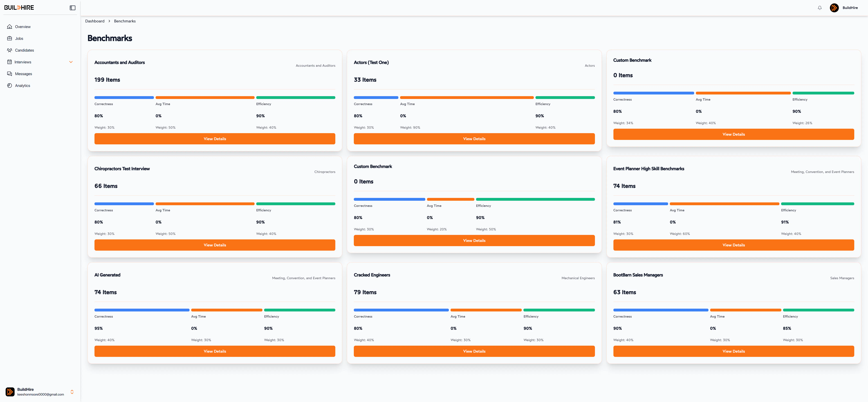Click orange Avg Time bar in Event Planner card
Image resolution: width=868 pixels, height=402 pixels.
coord(724,204)
